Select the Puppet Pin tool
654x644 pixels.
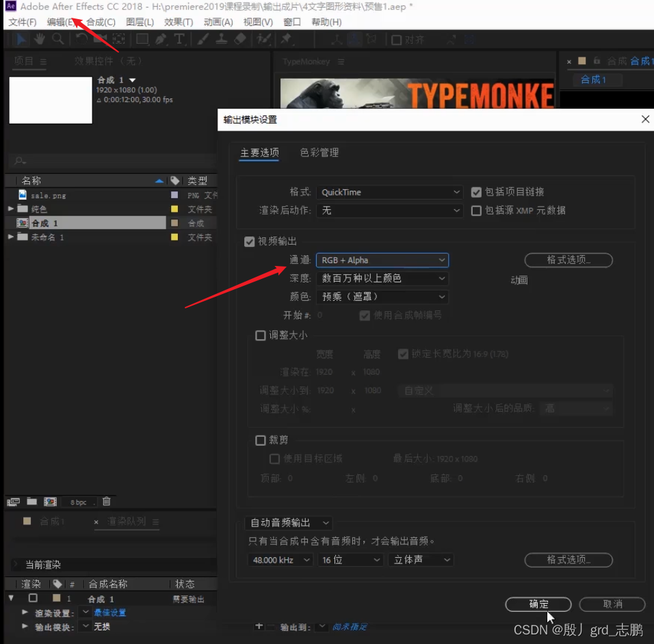click(x=286, y=40)
